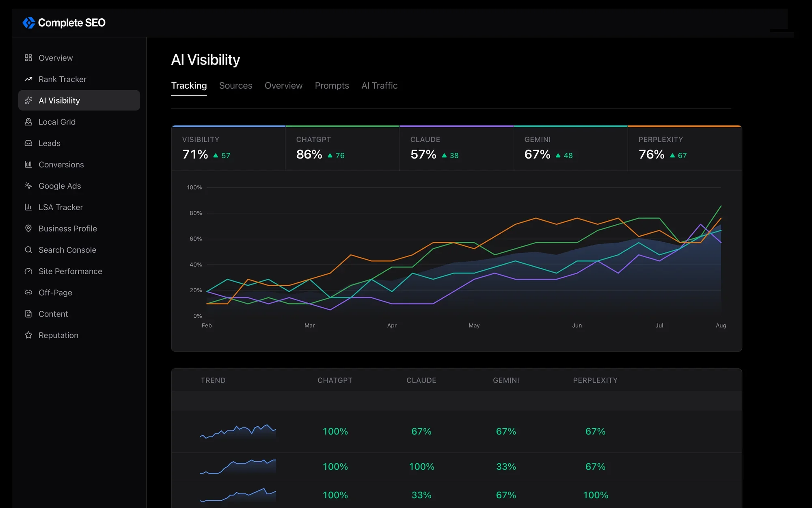Select the Visibility 71% metric card
Viewport: 812px width, 508px height.
228,148
